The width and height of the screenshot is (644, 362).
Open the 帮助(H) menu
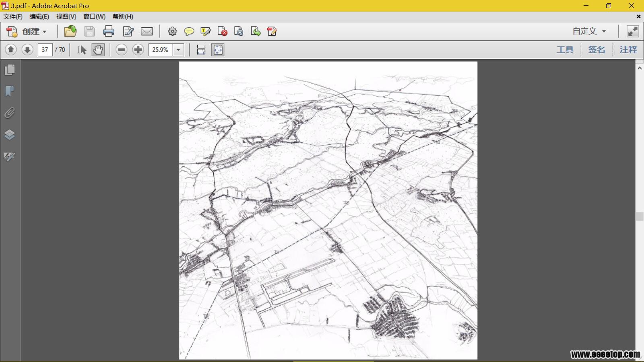[x=123, y=16]
